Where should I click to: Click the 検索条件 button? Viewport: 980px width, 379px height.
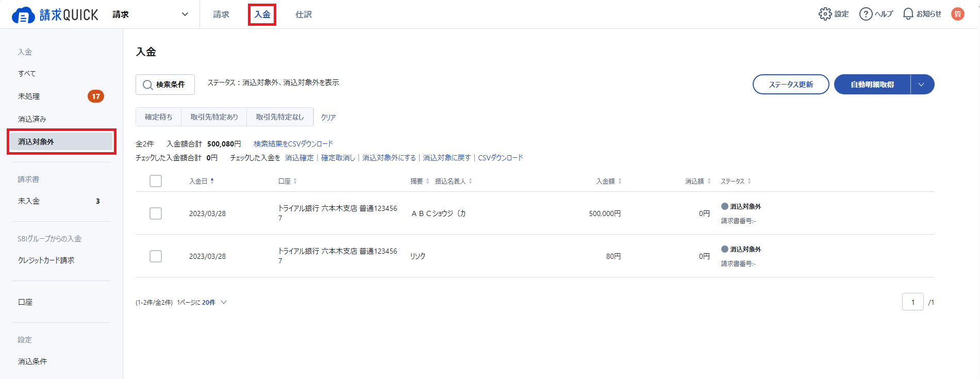(x=165, y=85)
